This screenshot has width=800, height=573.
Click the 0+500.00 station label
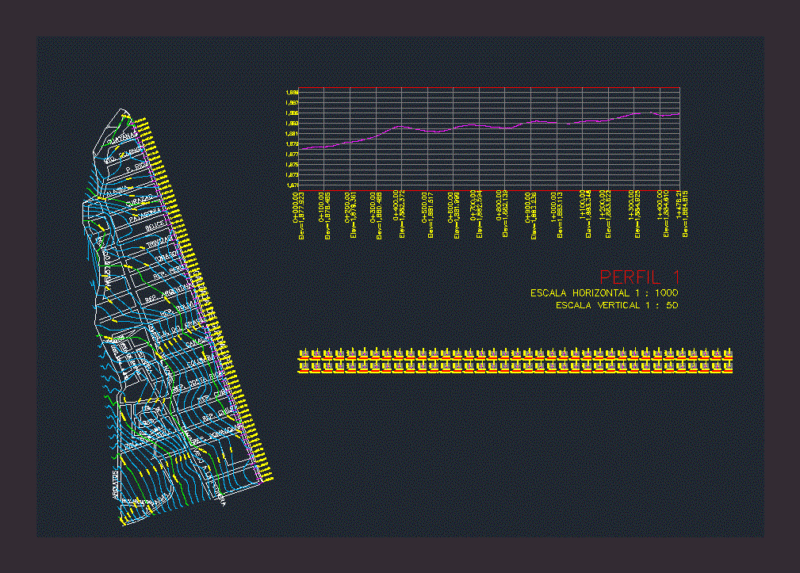click(425, 208)
